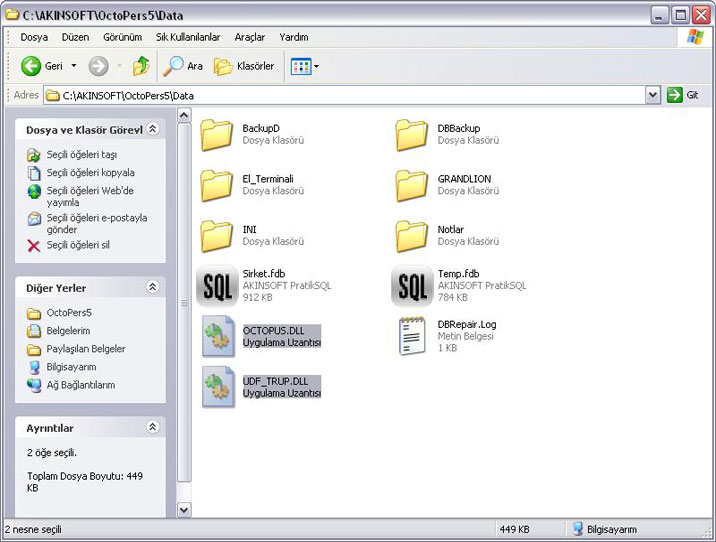Click the publish to Web globe icon
The width and height of the screenshot is (716, 542).
point(34,192)
